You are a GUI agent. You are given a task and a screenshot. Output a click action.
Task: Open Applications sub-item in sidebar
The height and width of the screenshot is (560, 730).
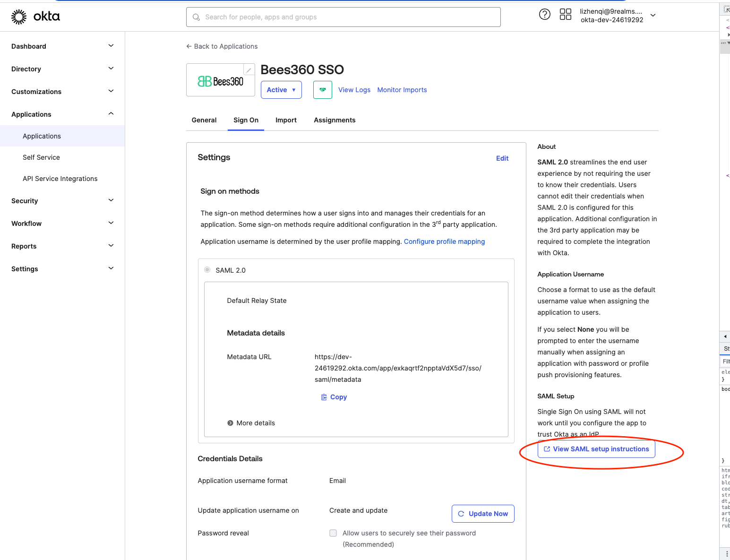[x=62, y=136]
